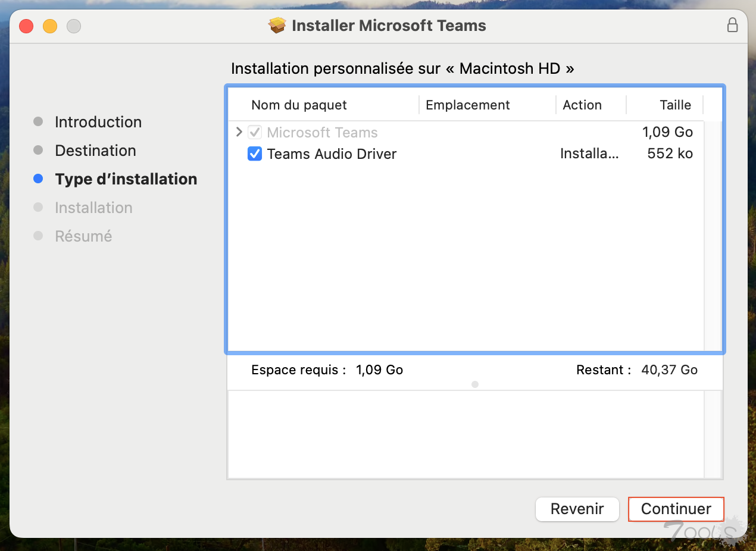Click the package box icon in title
756x551 pixels.
point(277,26)
